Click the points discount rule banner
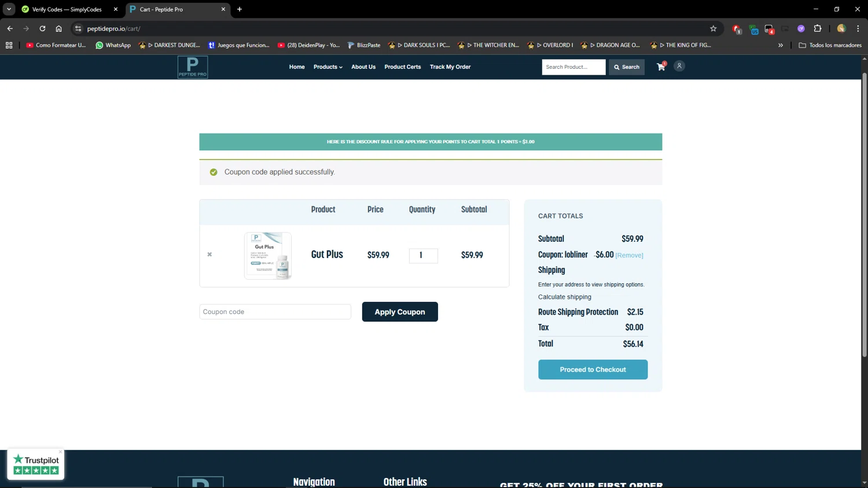868x488 pixels. 431,142
